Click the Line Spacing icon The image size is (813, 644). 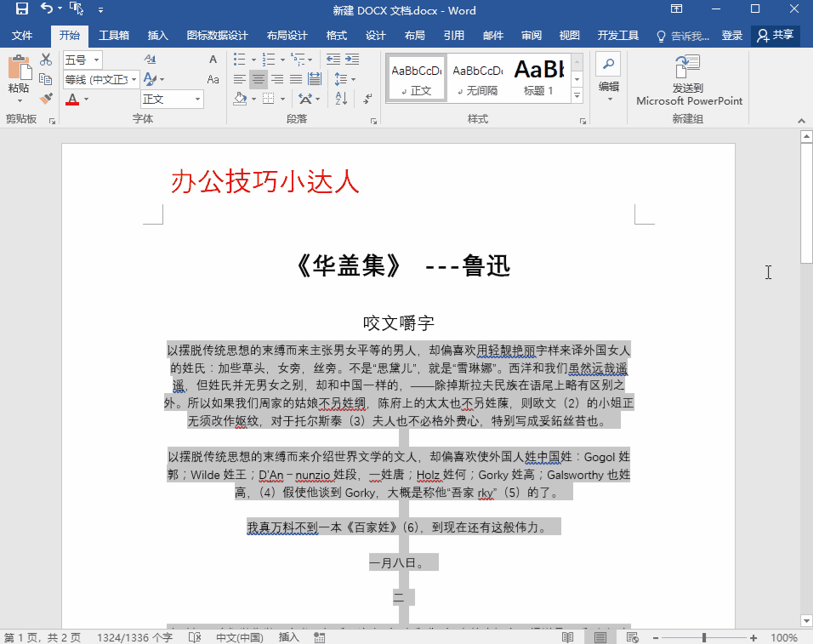(341, 79)
